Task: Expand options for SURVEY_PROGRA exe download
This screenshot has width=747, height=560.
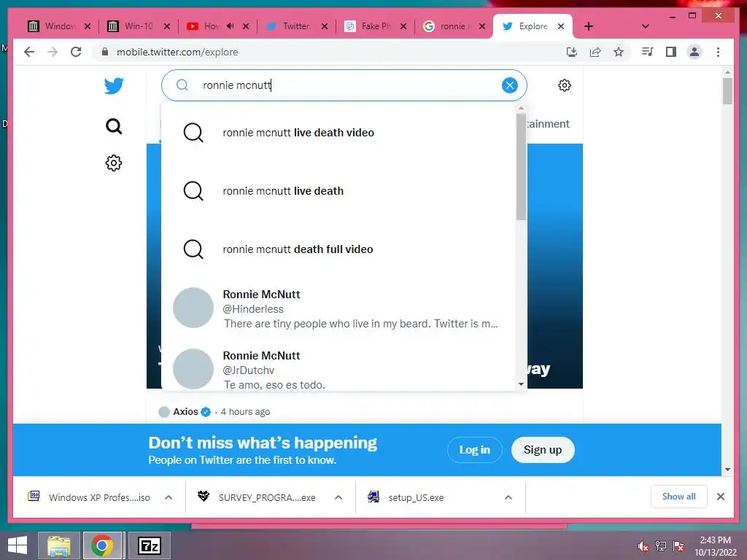Action: pos(338,497)
